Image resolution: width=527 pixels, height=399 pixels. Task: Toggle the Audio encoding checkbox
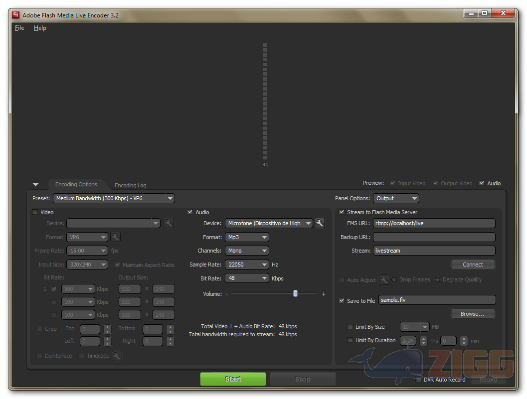point(190,212)
